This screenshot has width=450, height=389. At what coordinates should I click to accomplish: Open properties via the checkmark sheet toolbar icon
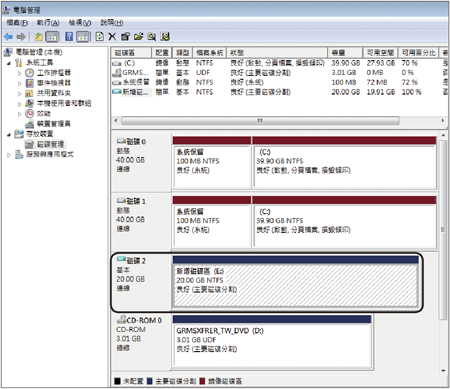[125, 36]
